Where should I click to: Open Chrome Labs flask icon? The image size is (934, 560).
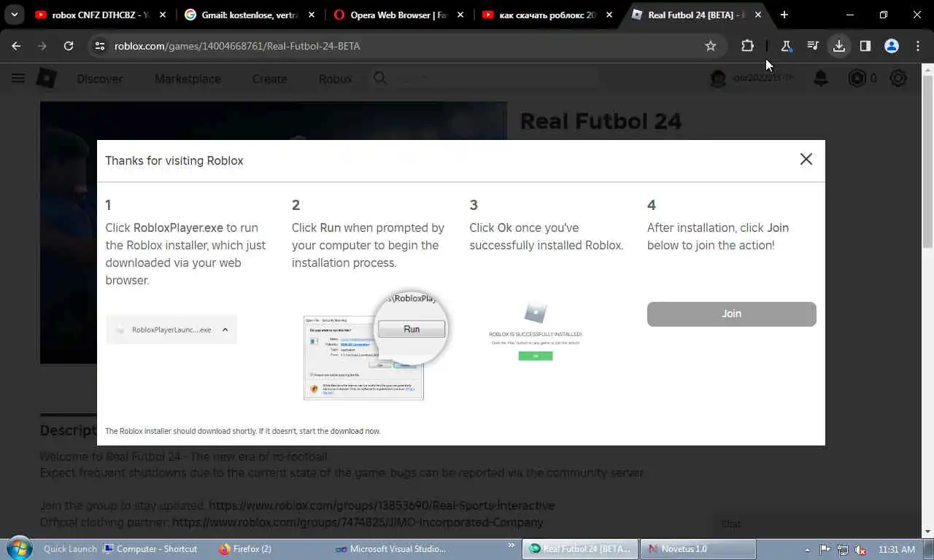[x=786, y=46]
